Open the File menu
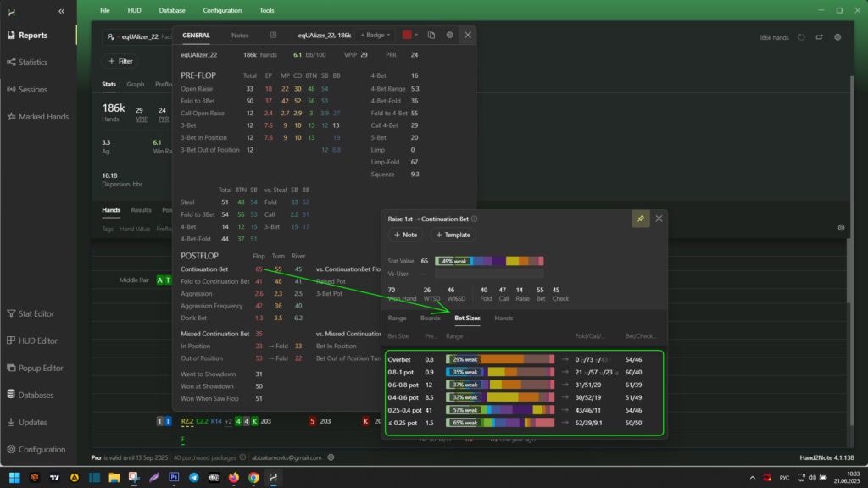This screenshot has width=868, height=488. coord(104,10)
